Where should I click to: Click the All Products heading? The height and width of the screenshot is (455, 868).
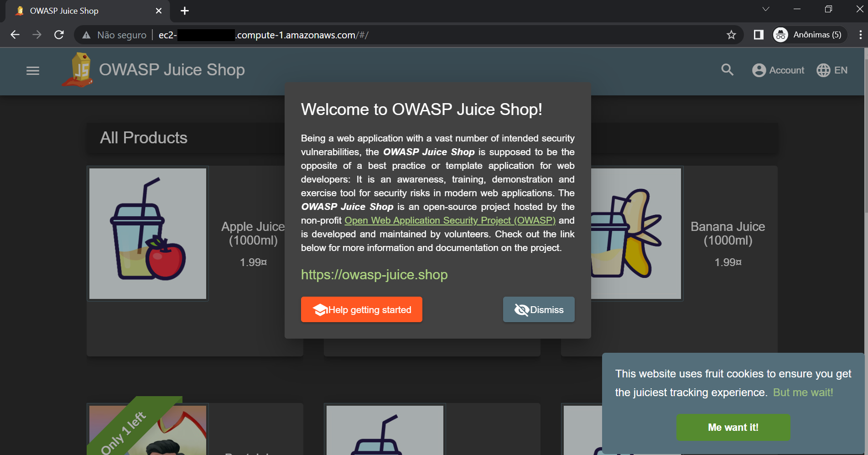[x=144, y=138]
